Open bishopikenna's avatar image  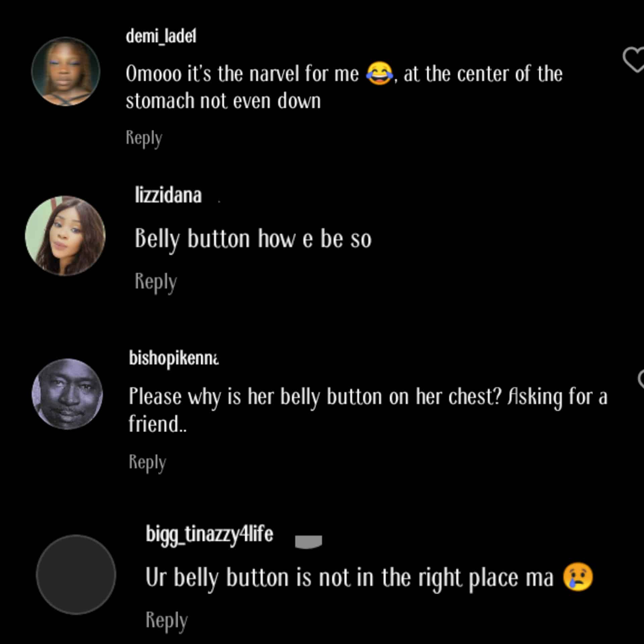(x=67, y=394)
